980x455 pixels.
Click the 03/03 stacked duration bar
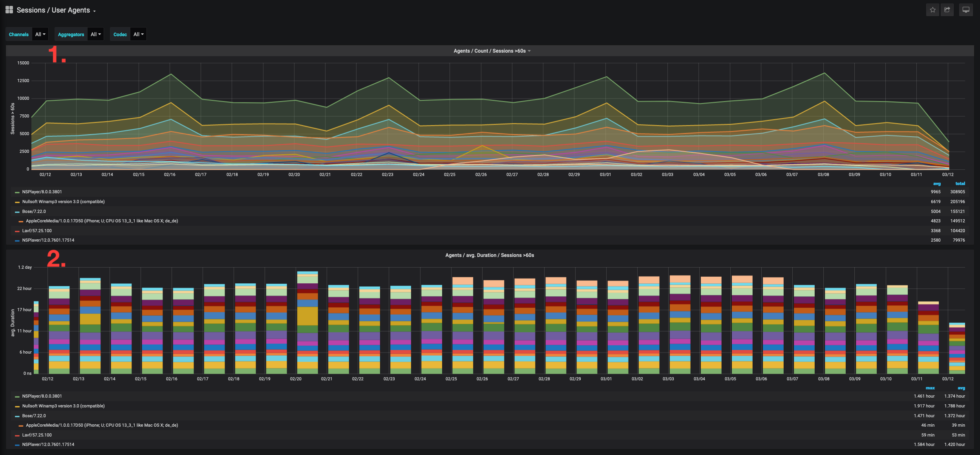(680, 325)
